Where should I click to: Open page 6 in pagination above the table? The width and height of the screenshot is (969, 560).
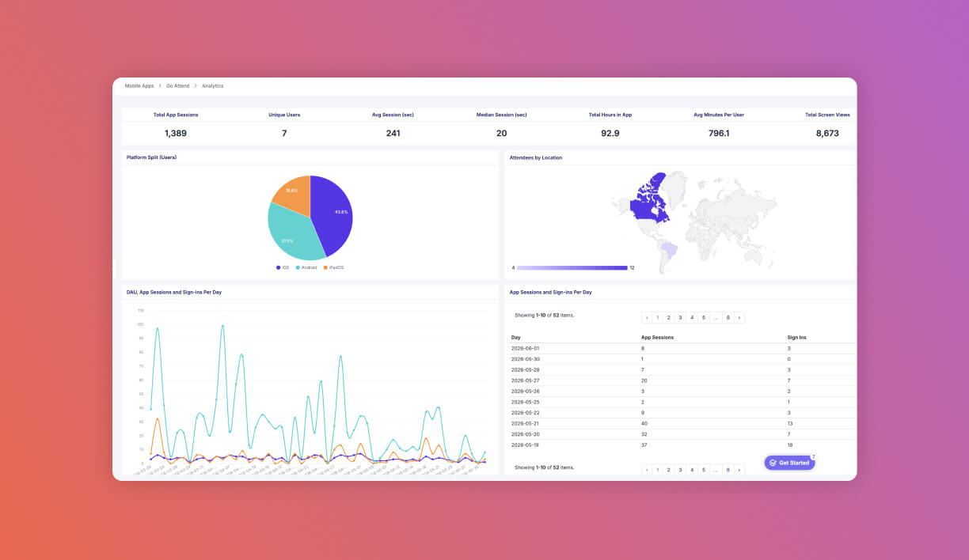[728, 318]
